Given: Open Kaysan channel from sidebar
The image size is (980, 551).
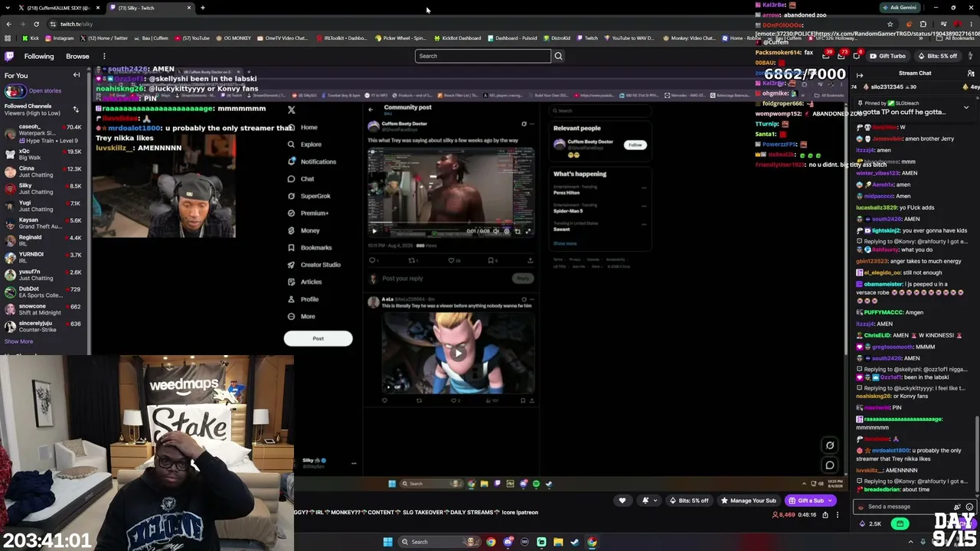Looking at the screenshot, I should coord(44,223).
